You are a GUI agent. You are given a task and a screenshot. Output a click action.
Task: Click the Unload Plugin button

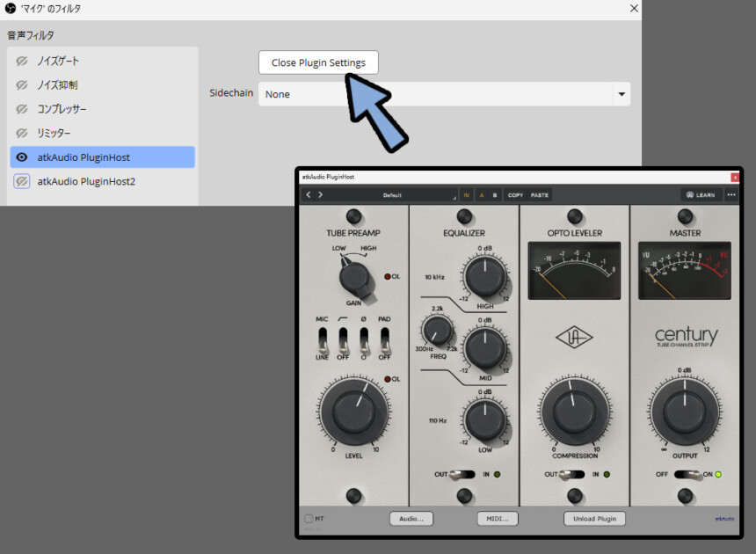595,519
